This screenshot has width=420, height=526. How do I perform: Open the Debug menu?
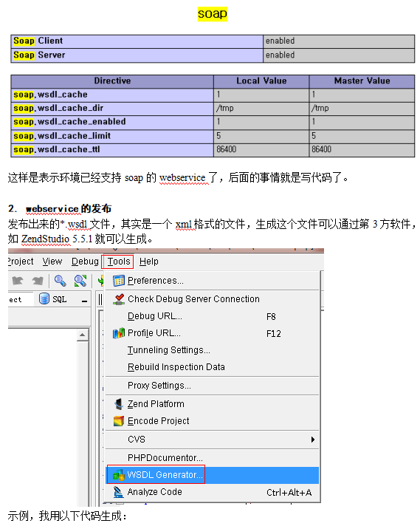point(85,262)
